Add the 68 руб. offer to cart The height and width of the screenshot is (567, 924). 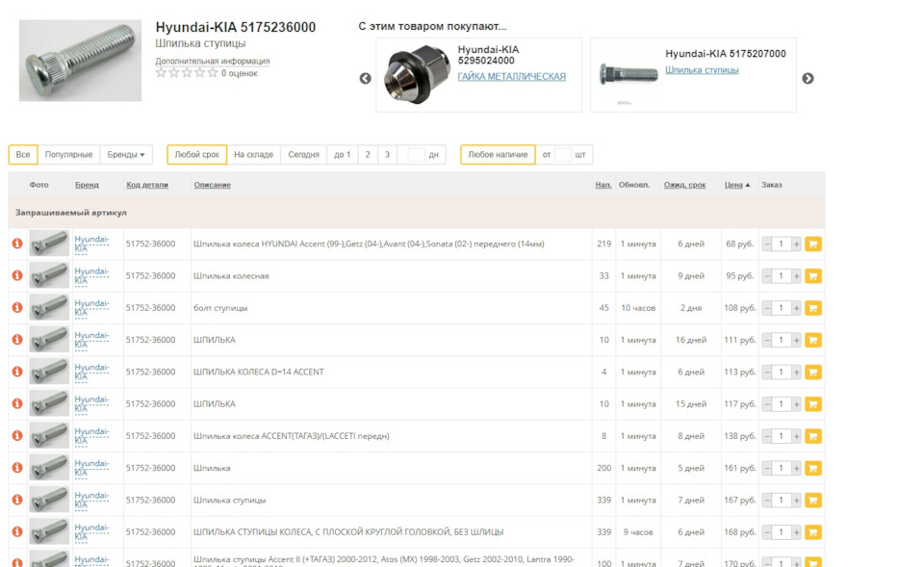click(812, 244)
